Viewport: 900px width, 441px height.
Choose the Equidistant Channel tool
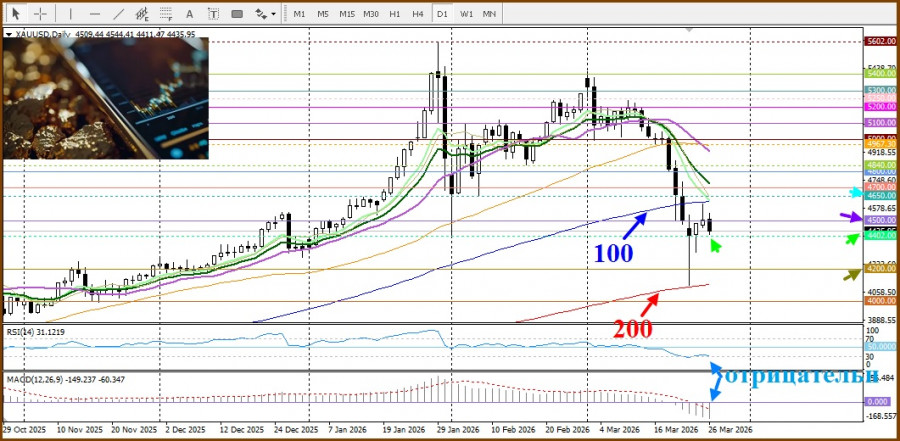tap(142, 13)
